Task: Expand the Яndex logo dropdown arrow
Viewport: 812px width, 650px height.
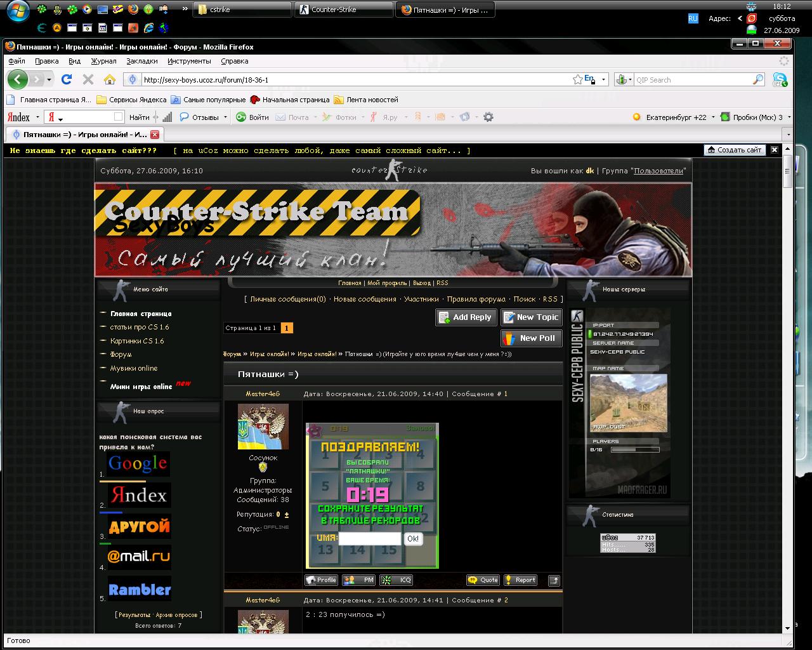Action: click(x=37, y=117)
